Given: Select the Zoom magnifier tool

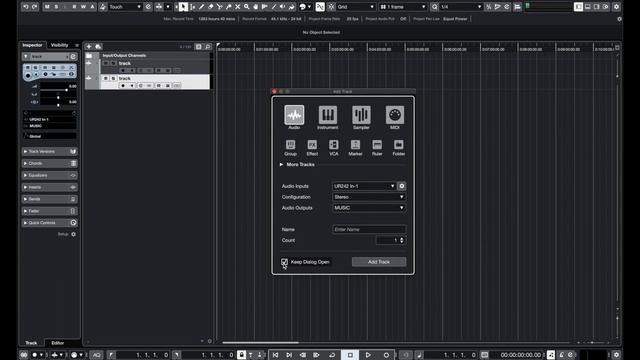Looking at the screenshot, I should (247, 7).
